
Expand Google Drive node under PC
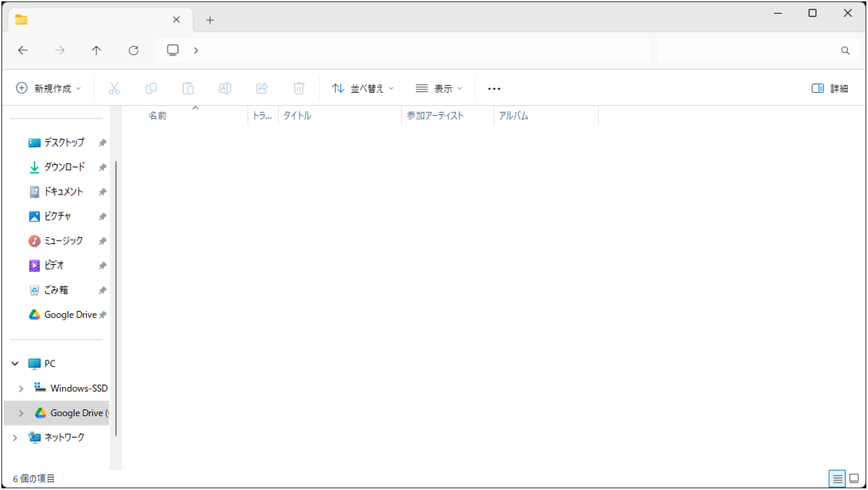point(21,413)
